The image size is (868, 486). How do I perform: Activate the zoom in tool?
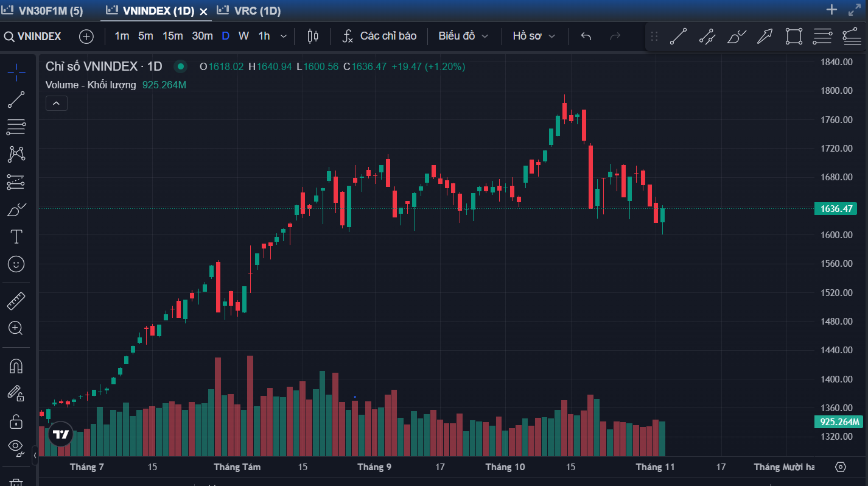(x=16, y=328)
